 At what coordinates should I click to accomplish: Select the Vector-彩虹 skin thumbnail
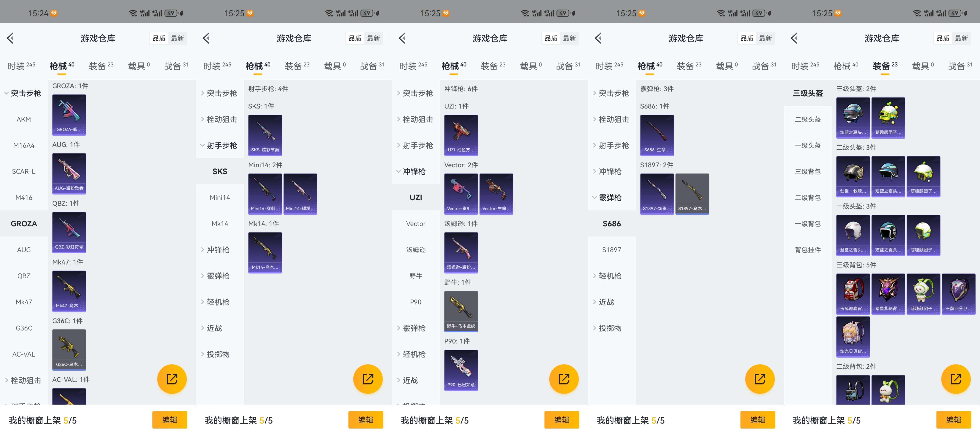pos(461,194)
